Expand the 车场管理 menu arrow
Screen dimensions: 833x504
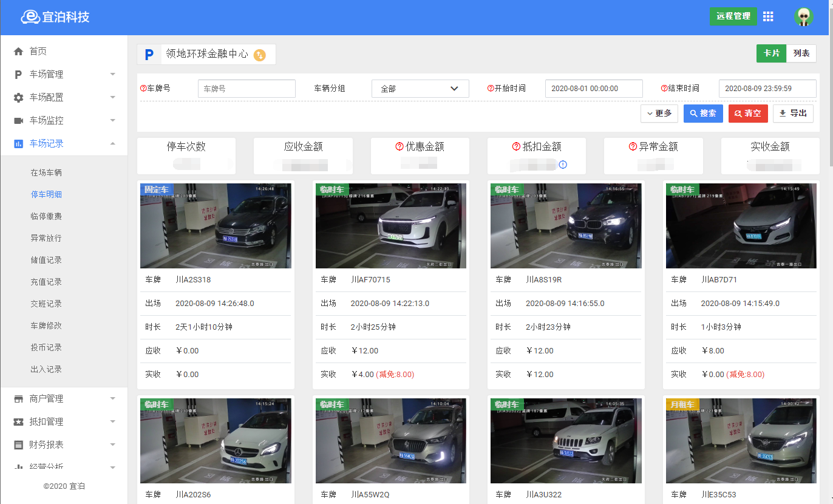(112, 74)
